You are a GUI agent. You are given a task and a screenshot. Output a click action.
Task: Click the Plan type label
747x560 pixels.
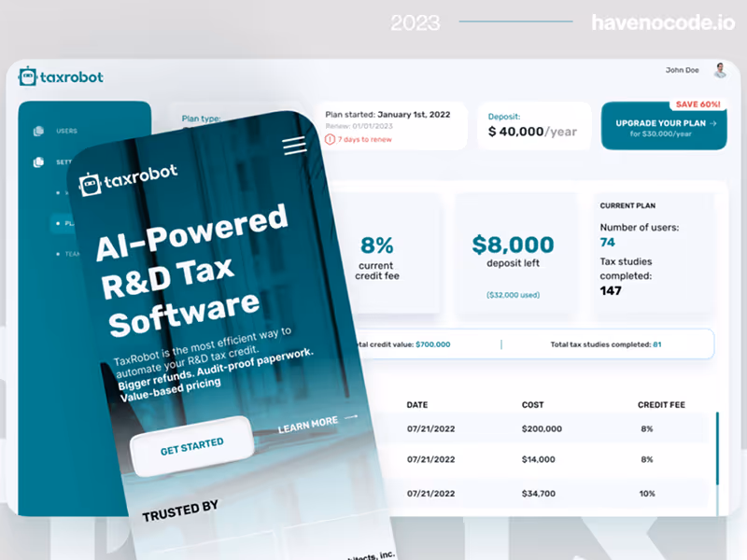pos(201,118)
